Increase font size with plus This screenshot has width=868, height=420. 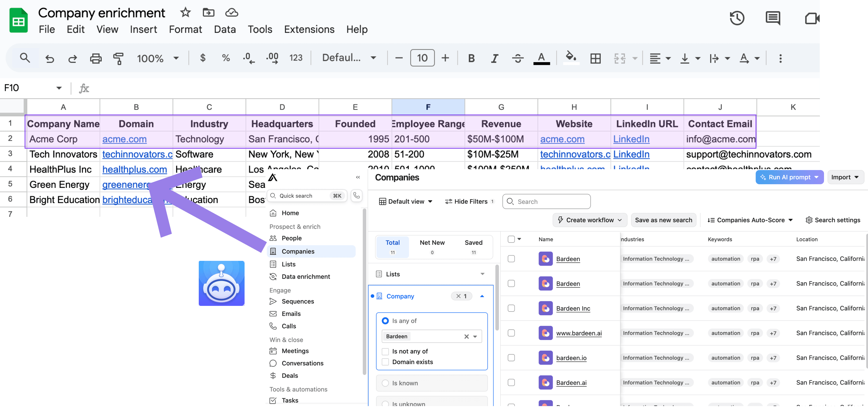[445, 58]
